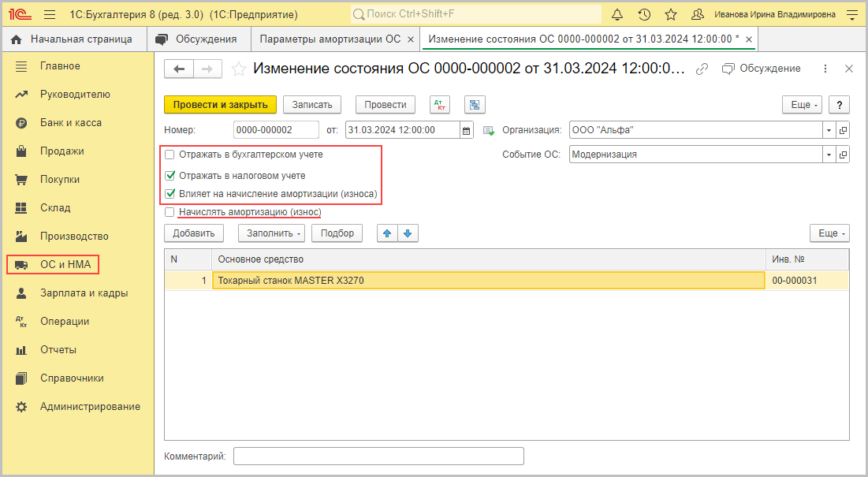Open help question mark button
The height and width of the screenshot is (477, 868).
pyautogui.click(x=840, y=105)
